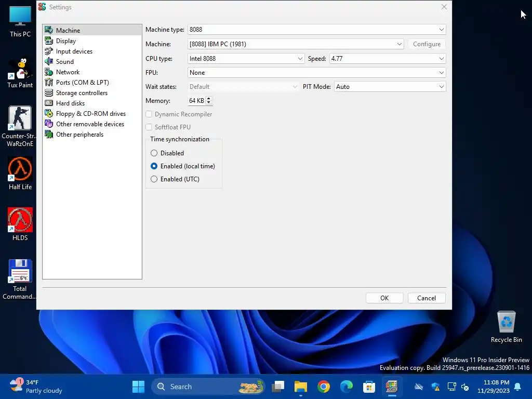This screenshot has height=399, width=532.
Task: Select Disabled time synchronization
Action: (x=154, y=153)
